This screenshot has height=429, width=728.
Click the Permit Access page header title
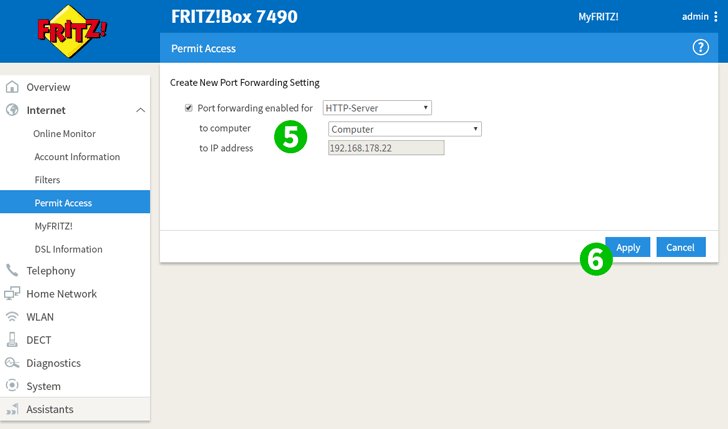(203, 48)
